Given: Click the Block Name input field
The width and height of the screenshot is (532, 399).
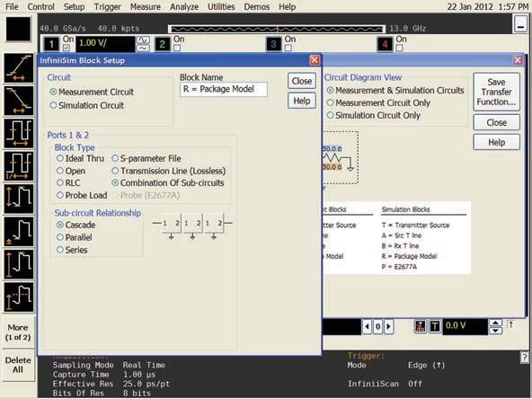Looking at the screenshot, I should (x=224, y=89).
